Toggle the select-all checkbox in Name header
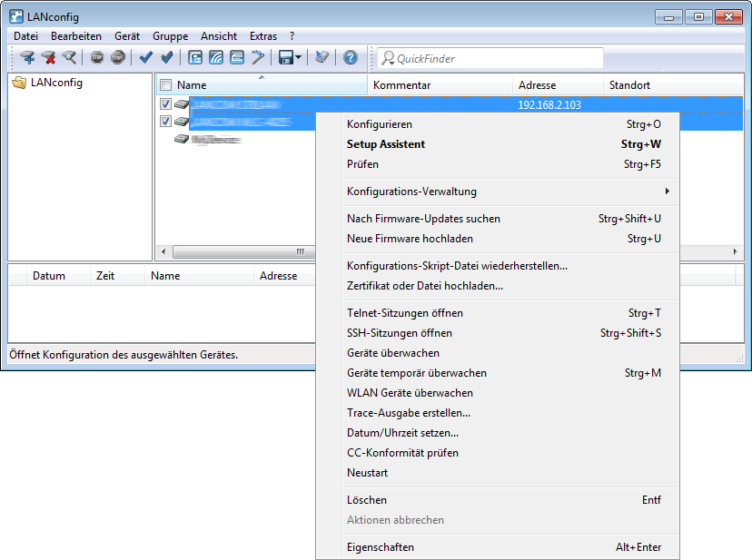 point(165,85)
